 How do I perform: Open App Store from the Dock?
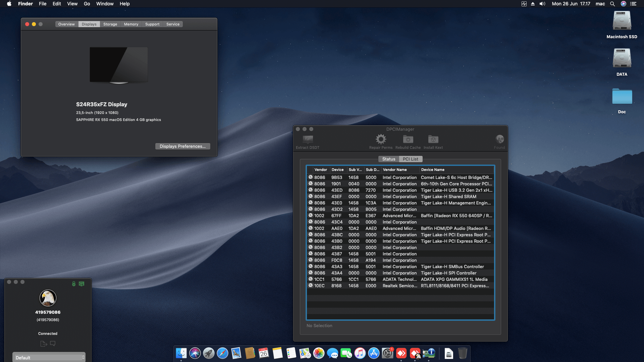pyautogui.click(x=374, y=353)
